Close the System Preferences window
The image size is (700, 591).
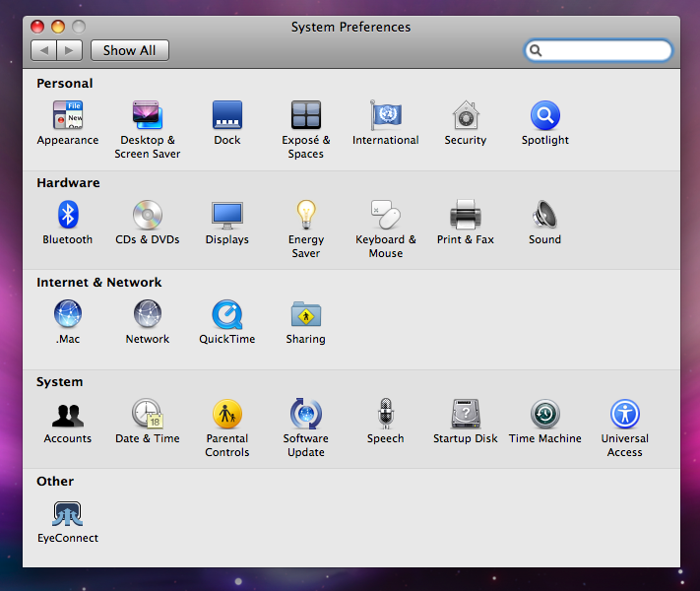click(37, 27)
